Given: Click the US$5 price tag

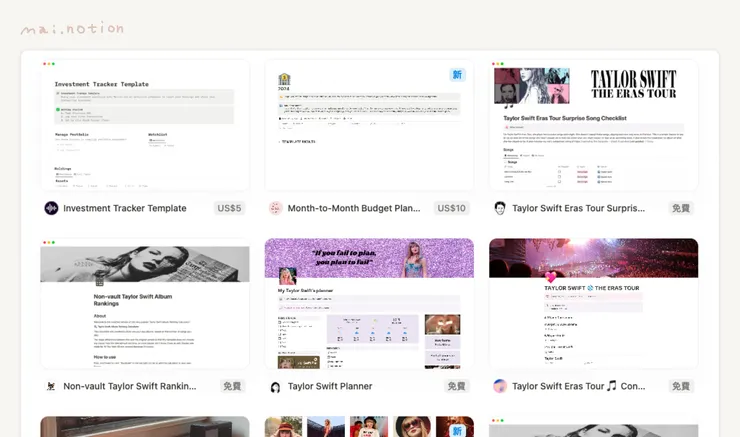Looking at the screenshot, I should [x=229, y=208].
